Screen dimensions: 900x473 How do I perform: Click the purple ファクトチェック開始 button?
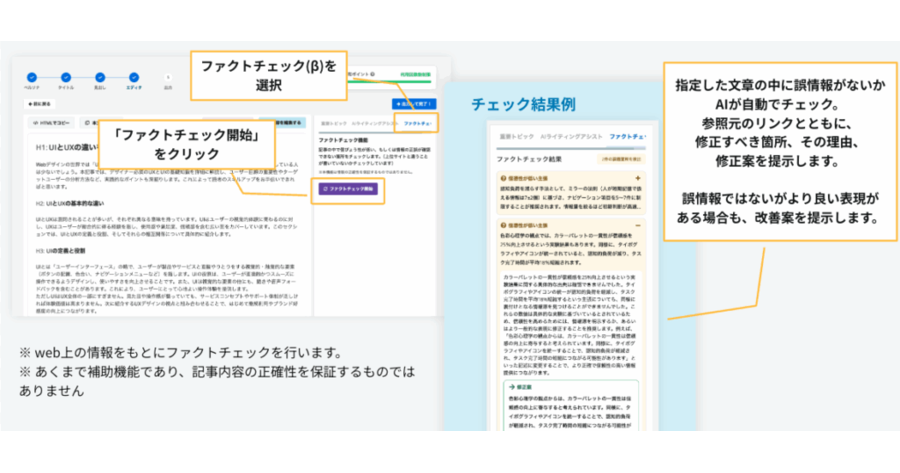(348, 189)
